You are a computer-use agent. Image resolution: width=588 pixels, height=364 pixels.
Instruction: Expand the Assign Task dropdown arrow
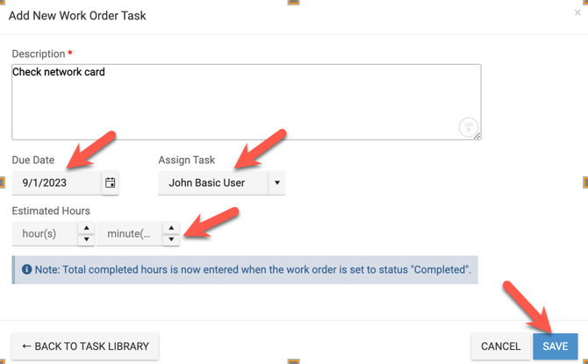click(276, 183)
